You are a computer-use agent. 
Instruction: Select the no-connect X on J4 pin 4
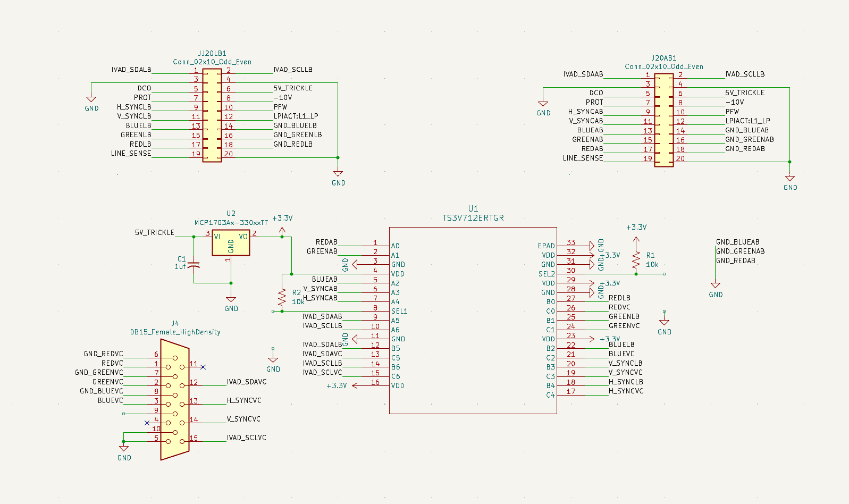(x=147, y=423)
